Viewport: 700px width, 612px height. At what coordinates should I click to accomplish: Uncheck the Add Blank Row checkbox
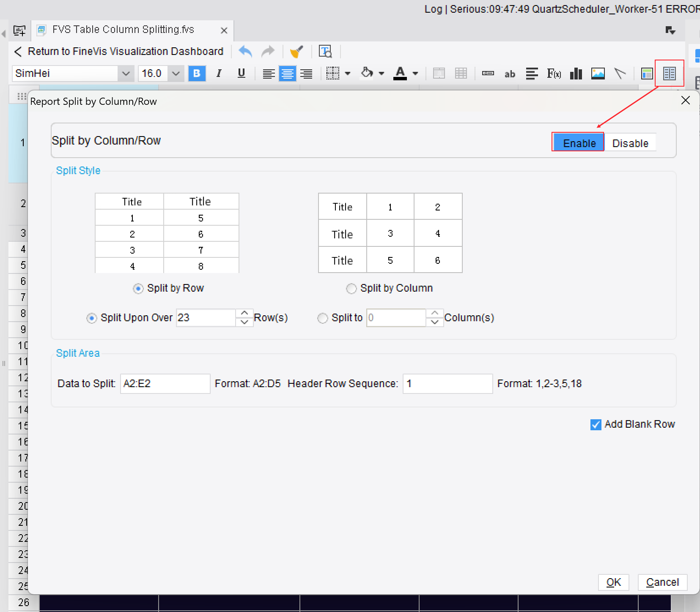(596, 425)
